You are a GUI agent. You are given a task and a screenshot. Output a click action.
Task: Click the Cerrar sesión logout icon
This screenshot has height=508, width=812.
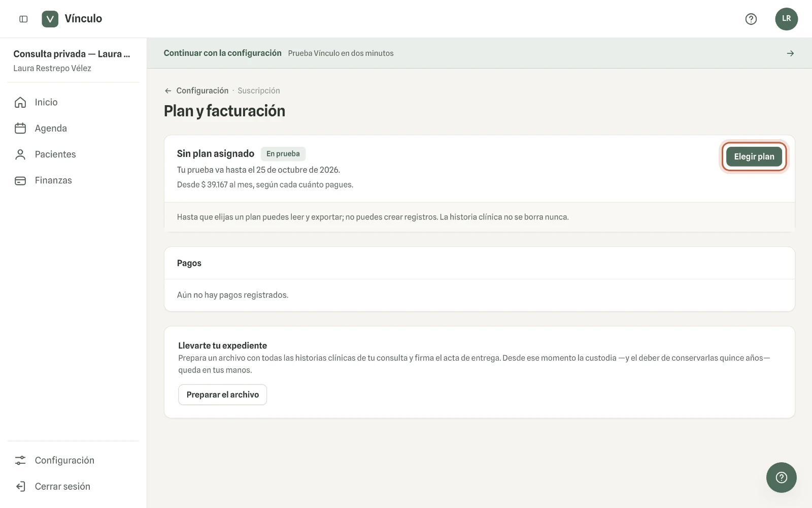point(20,486)
